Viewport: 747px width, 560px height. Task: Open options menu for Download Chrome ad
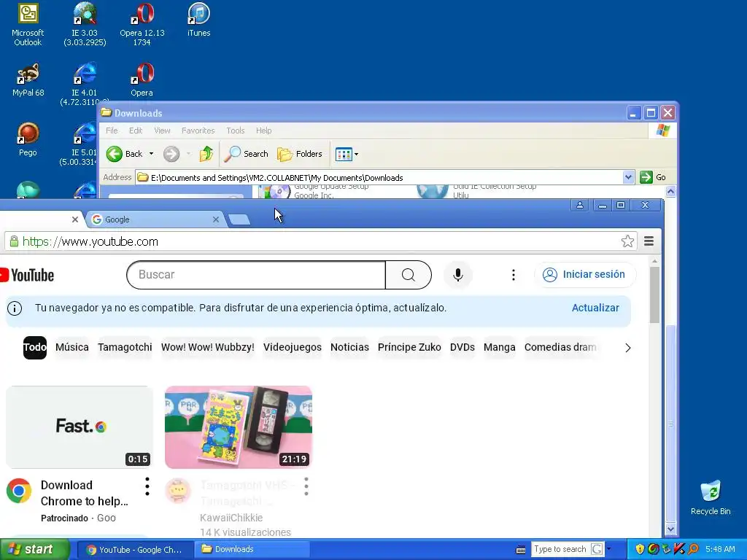click(x=147, y=486)
